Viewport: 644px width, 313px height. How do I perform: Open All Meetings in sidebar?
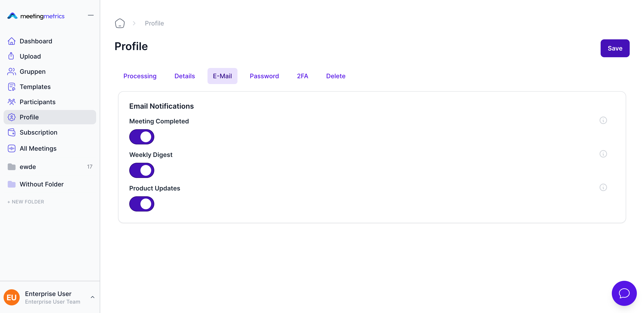[38, 148]
